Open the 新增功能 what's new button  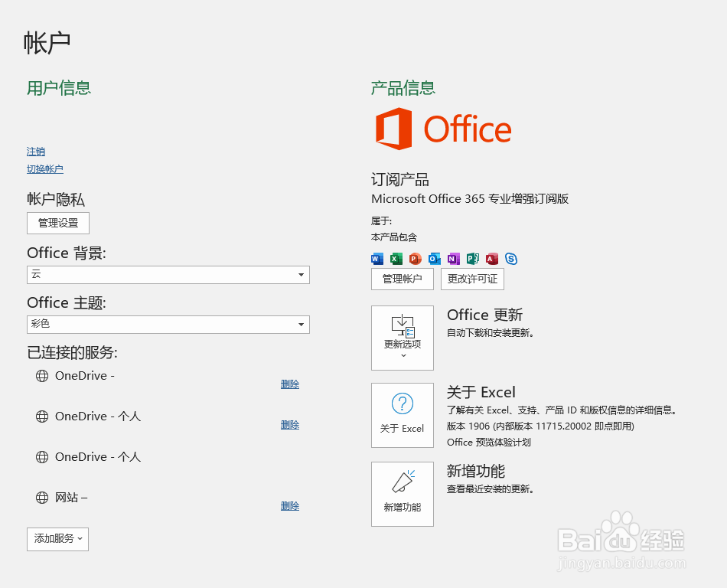(x=403, y=494)
